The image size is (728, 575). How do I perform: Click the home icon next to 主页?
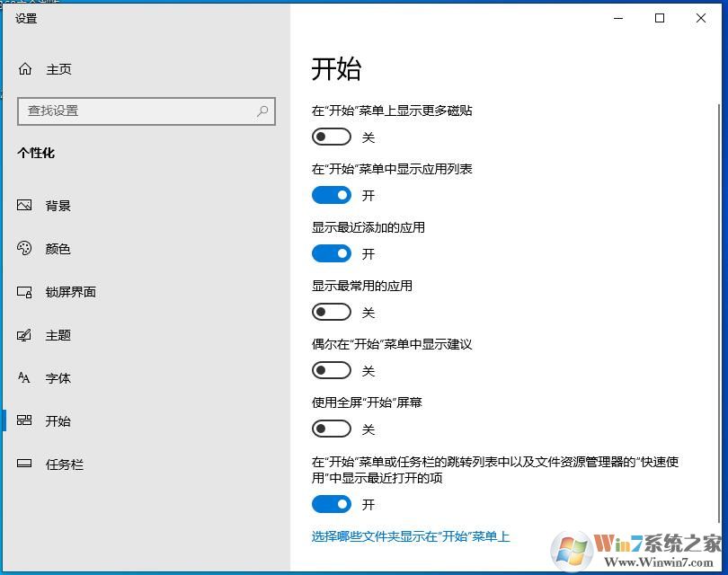point(25,69)
